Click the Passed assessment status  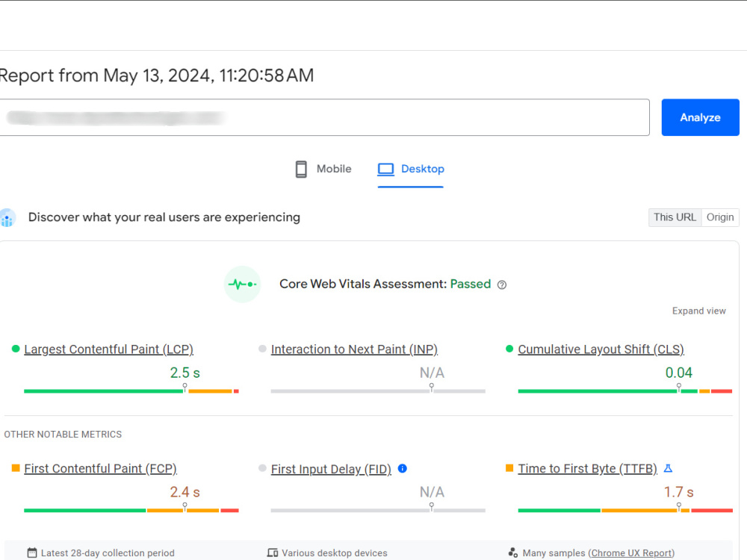[x=470, y=284]
